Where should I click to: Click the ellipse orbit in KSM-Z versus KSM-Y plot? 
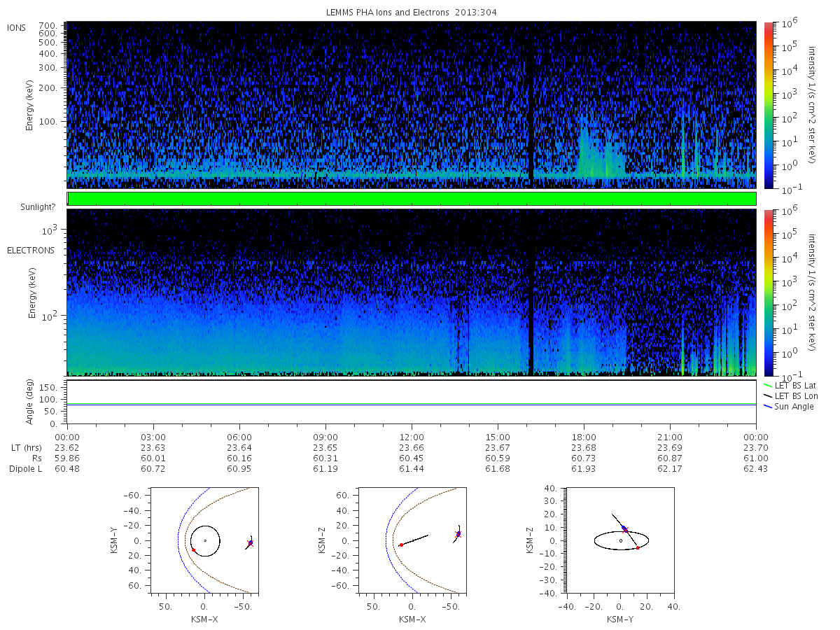click(x=622, y=540)
